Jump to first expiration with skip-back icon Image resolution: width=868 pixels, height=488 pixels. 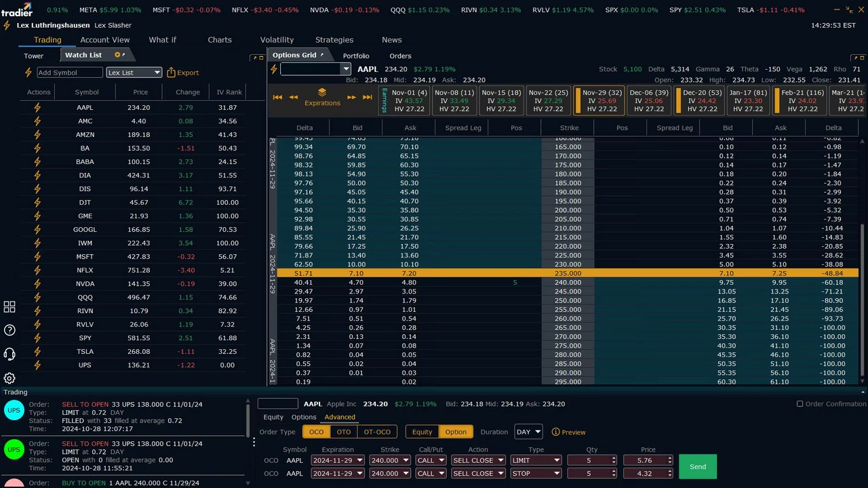277,97
